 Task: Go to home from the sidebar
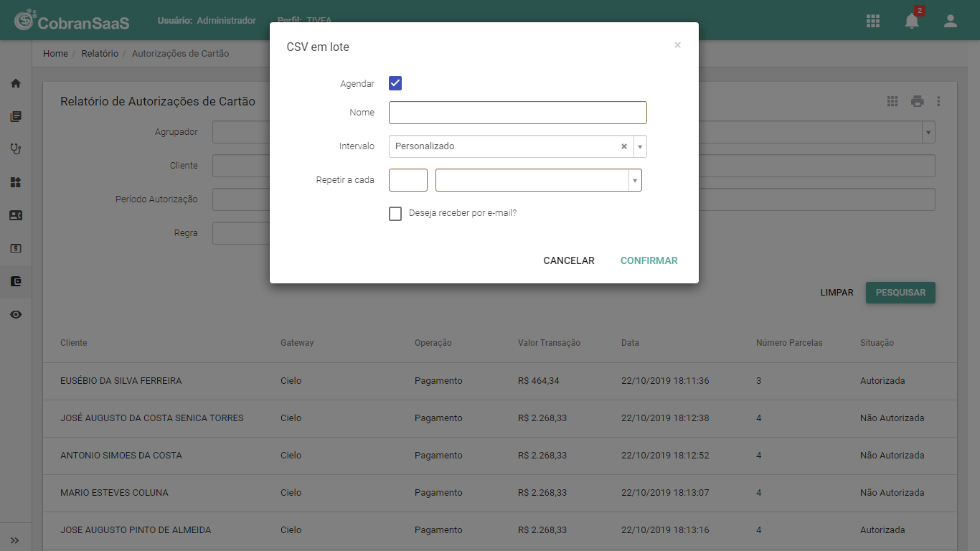(x=16, y=83)
